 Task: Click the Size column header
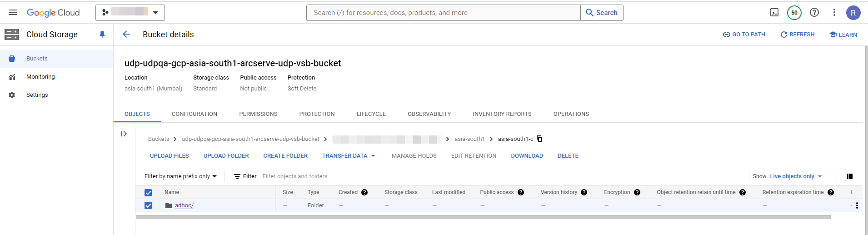coord(288,192)
